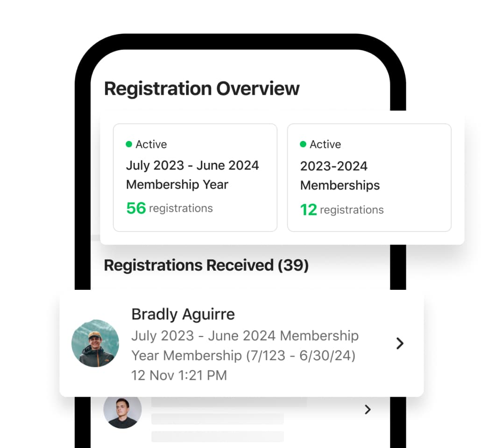
Task: Select the July 2023 - June 2024 Membership Year title
Action: tap(192, 175)
